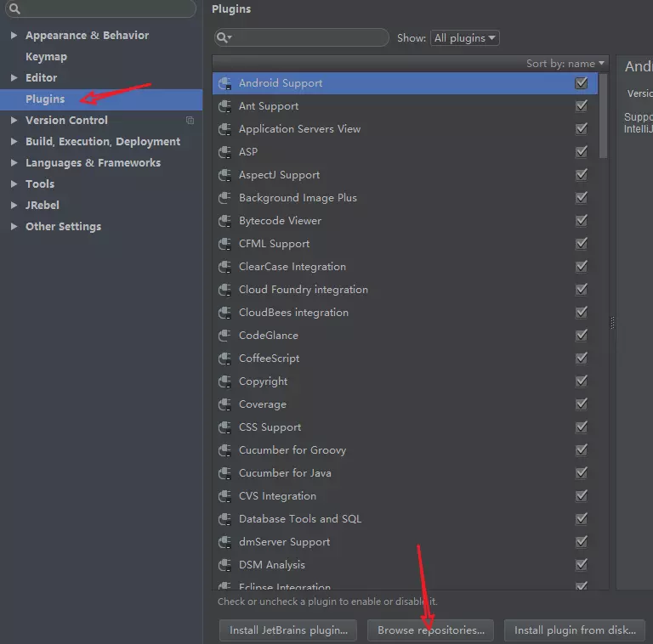Viewport: 653px width, 644px height.
Task: Select the Cucumber for Java plugin row
Action: coord(405,473)
